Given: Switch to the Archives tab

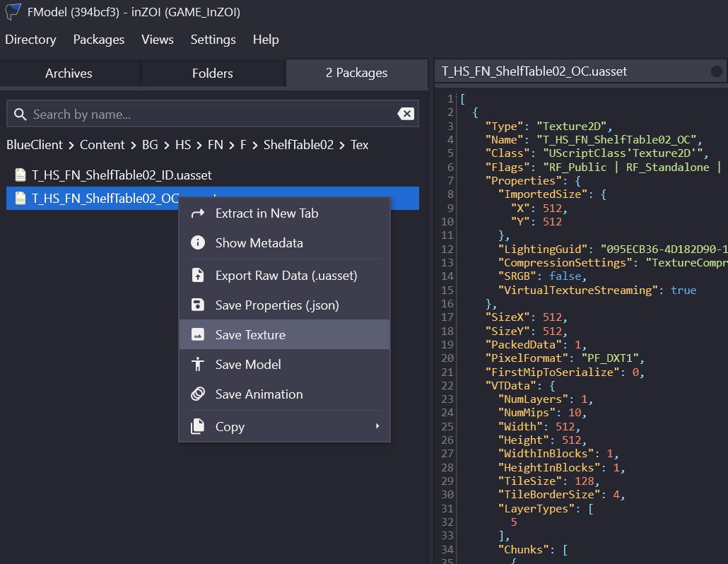Looking at the screenshot, I should point(69,74).
